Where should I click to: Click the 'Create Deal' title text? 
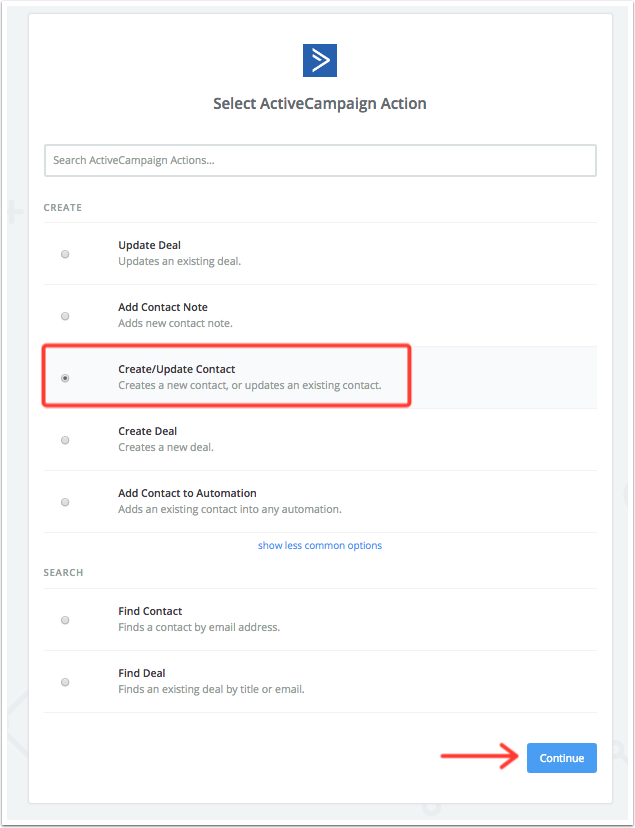point(147,431)
